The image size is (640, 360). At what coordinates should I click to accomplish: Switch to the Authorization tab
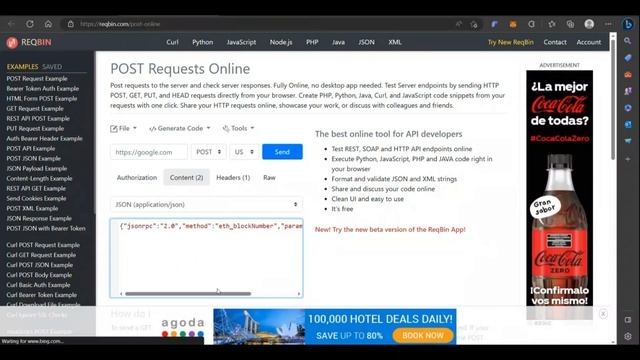(137, 178)
